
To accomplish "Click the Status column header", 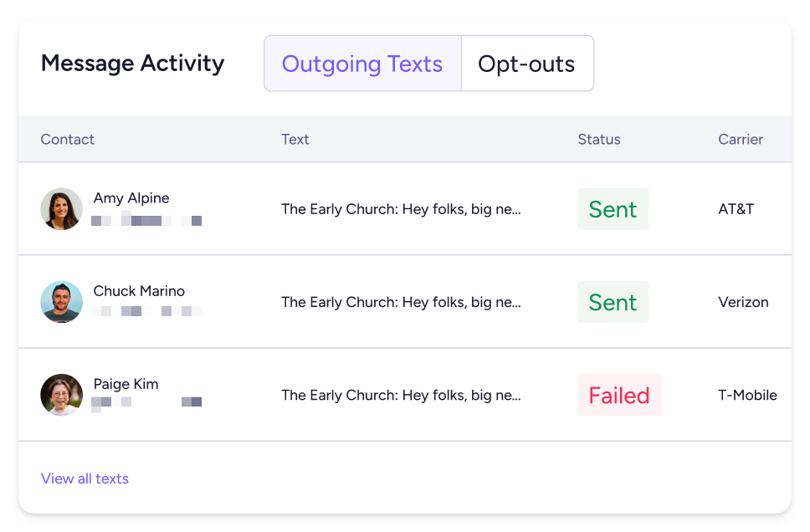I will tap(599, 140).
